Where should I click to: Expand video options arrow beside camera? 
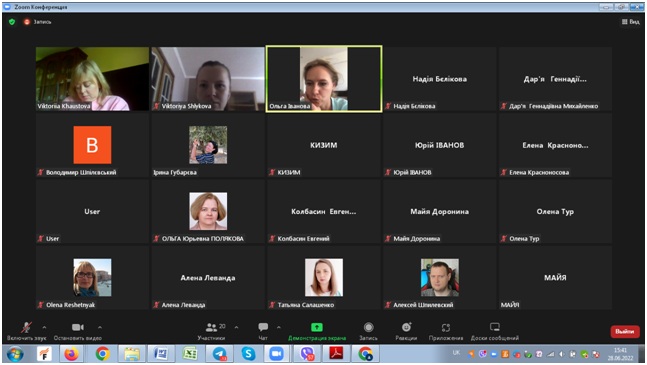pyautogui.click(x=100, y=327)
